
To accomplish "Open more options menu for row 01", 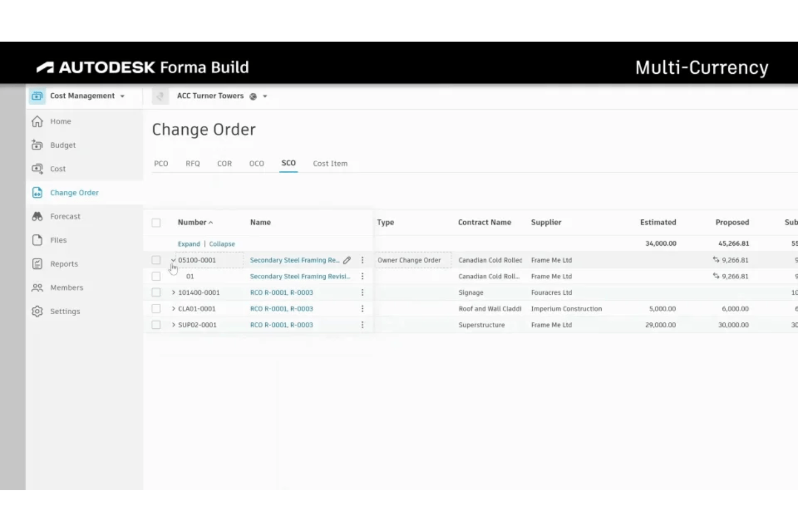I will click(362, 276).
